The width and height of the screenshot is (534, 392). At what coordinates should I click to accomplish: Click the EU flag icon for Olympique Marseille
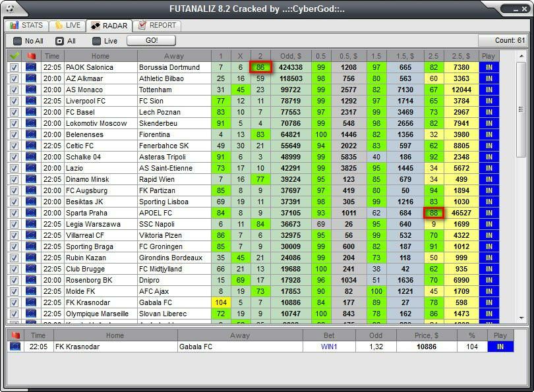[x=31, y=314]
